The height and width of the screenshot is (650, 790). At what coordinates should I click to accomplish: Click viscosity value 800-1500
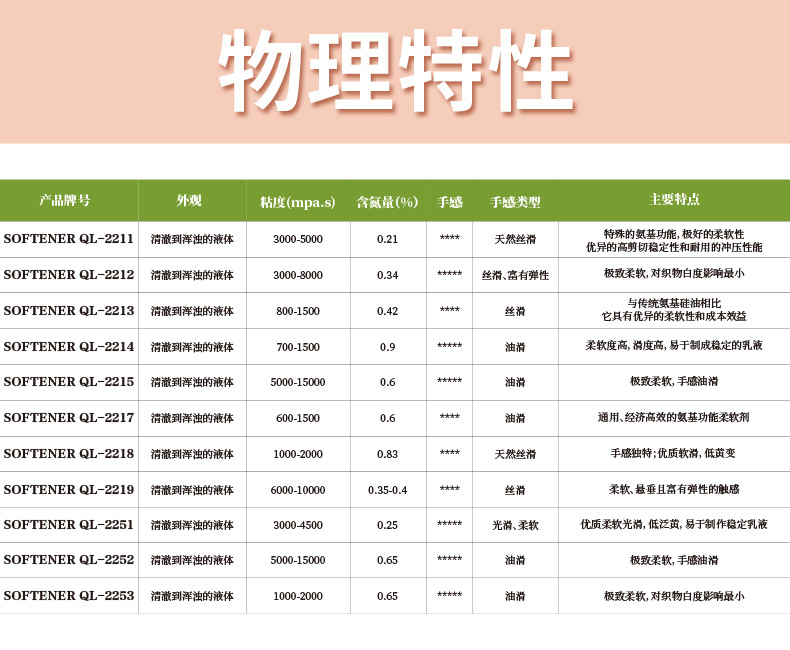[x=298, y=311]
